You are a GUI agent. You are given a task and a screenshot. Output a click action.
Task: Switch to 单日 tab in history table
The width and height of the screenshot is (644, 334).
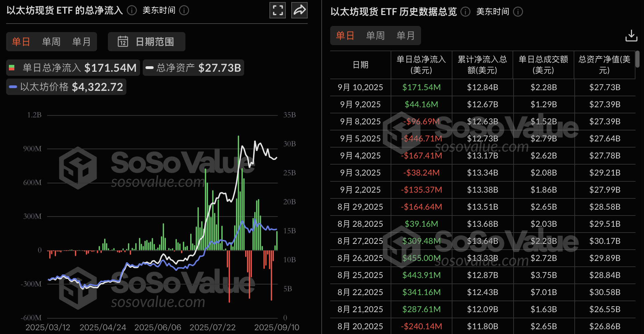point(345,36)
